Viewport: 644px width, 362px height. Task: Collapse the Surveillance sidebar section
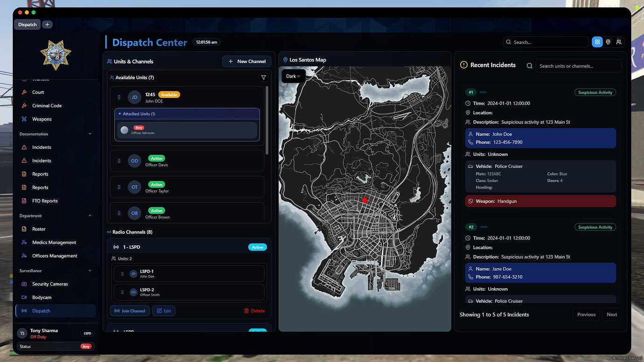tap(90, 271)
